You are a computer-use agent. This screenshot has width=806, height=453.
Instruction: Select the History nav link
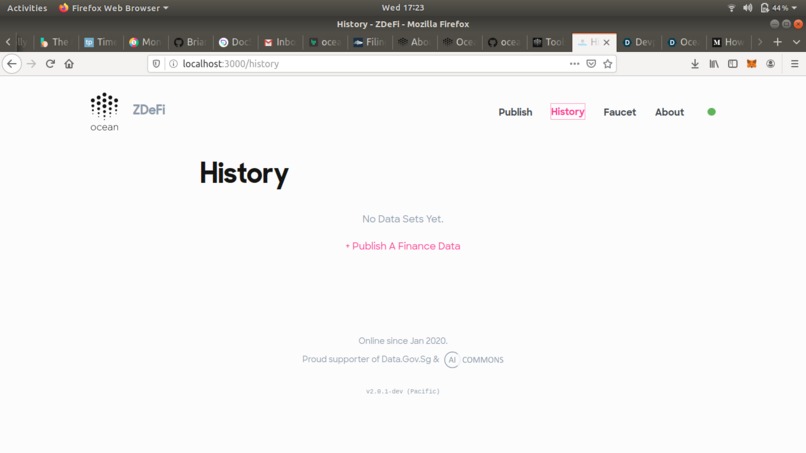click(567, 112)
